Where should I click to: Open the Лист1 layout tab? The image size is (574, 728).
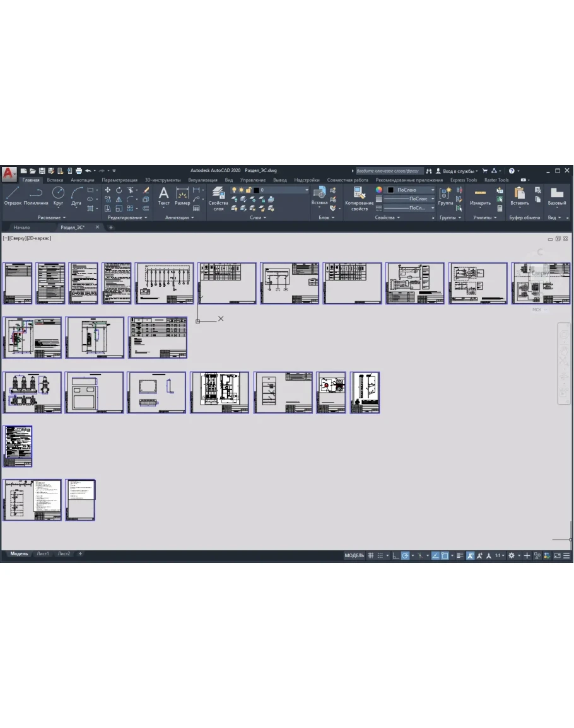[x=42, y=553]
